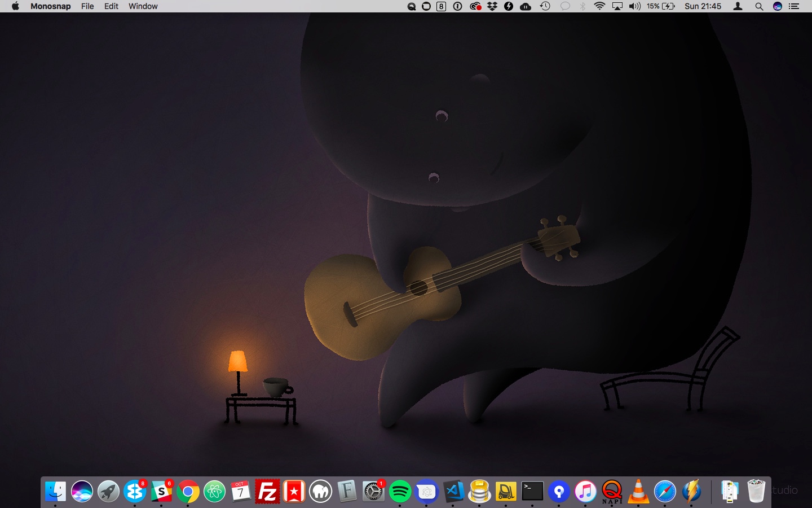Open Slack with 6 notifications

tap(161, 492)
